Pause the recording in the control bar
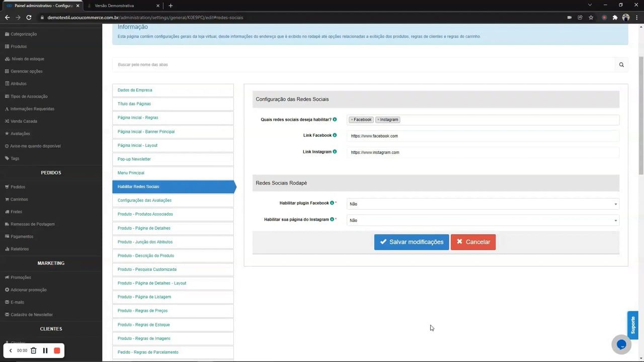 pyautogui.click(x=45, y=350)
